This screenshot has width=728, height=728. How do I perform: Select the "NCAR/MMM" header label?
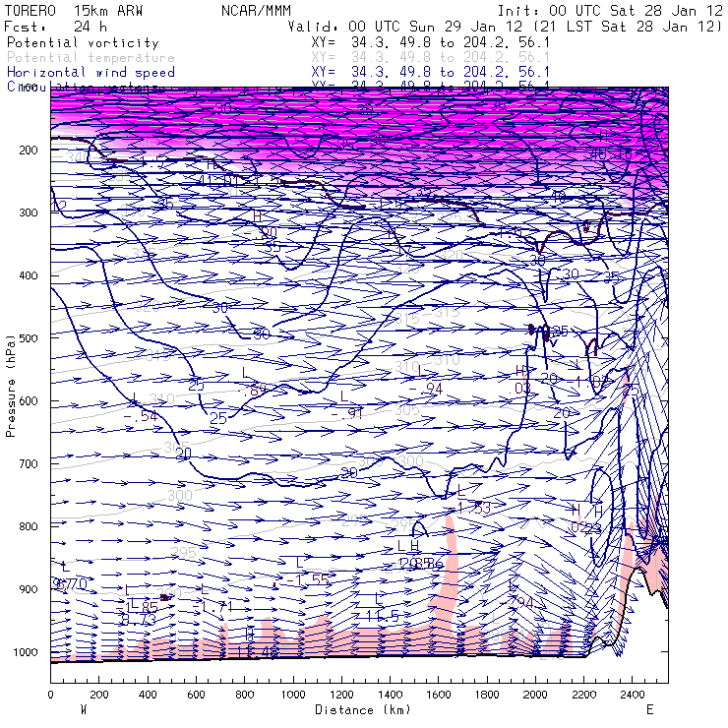click(256, 10)
